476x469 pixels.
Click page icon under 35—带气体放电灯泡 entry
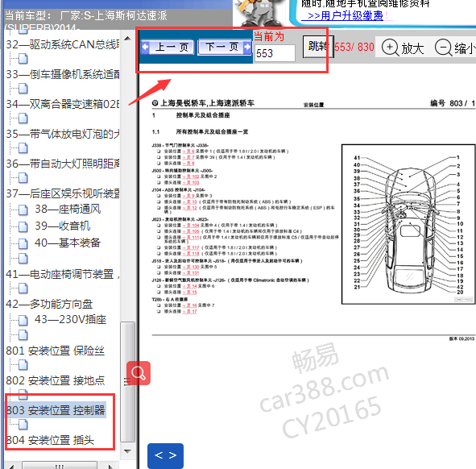point(23,148)
